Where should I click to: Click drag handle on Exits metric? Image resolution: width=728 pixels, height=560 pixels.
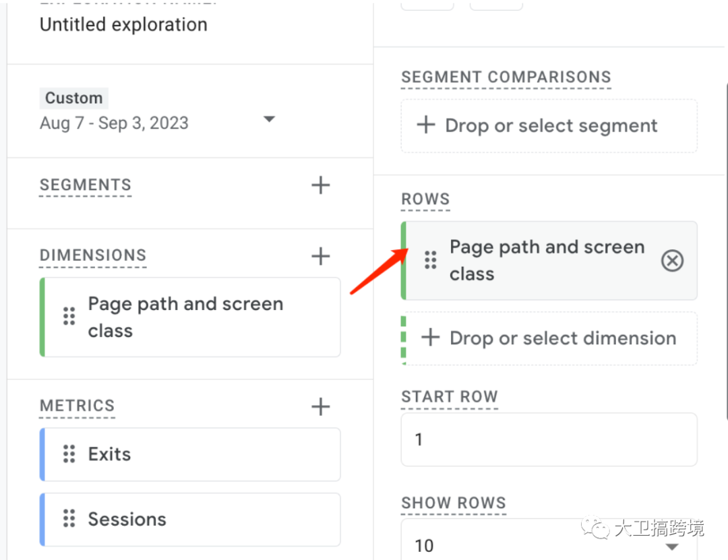tap(69, 454)
